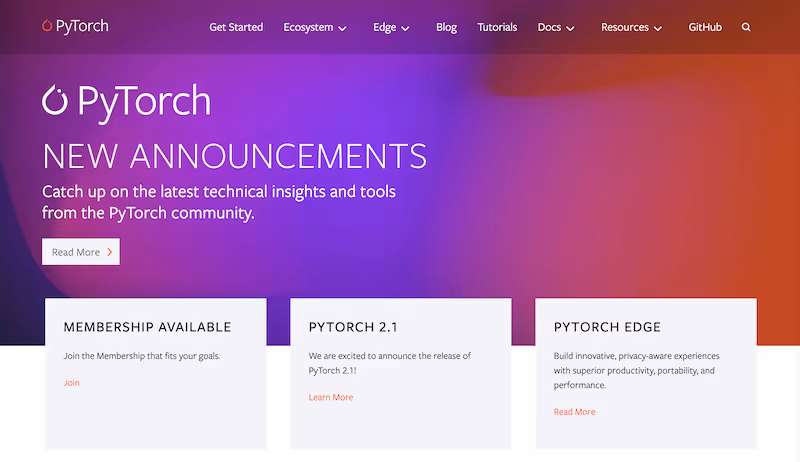Screen dimensions: 800x462
Task: Click the Join link under Membership Available
Action: (x=71, y=382)
